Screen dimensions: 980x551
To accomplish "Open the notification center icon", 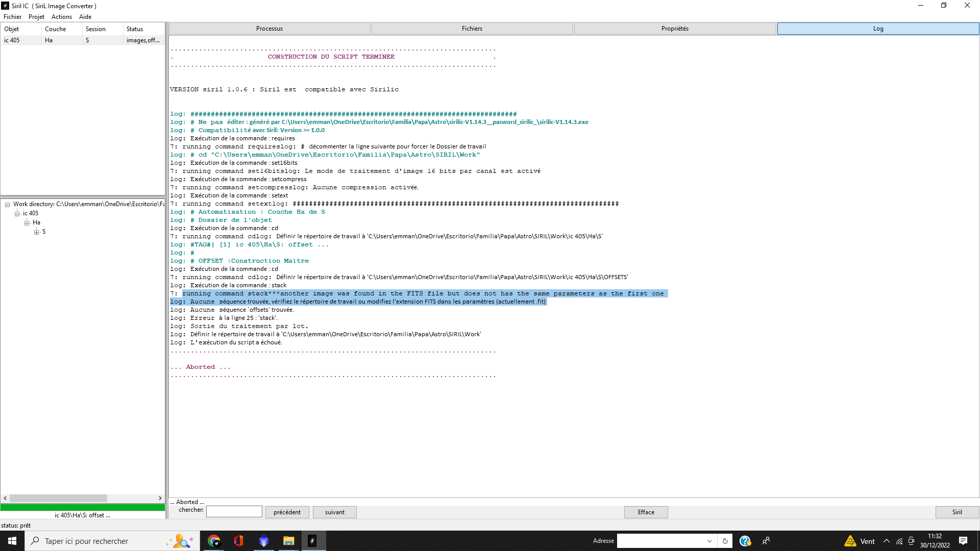I will (x=963, y=541).
